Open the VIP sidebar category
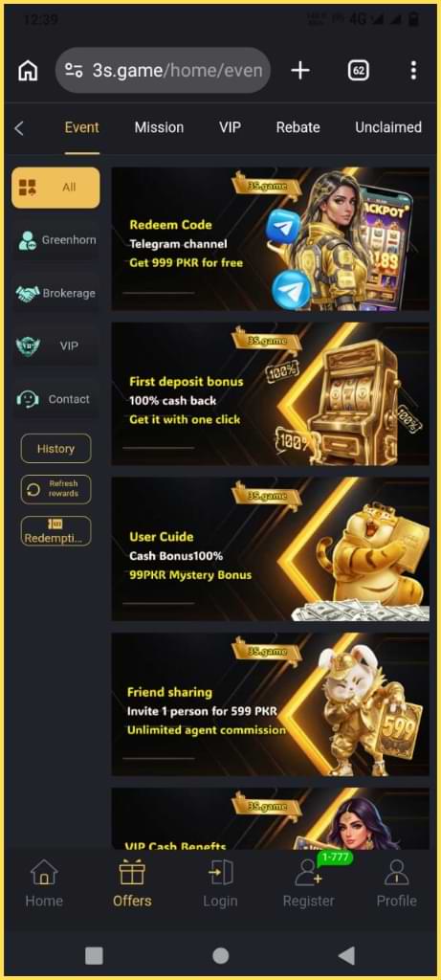This screenshot has width=441, height=980. pyautogui.click(x=55, y=345)
